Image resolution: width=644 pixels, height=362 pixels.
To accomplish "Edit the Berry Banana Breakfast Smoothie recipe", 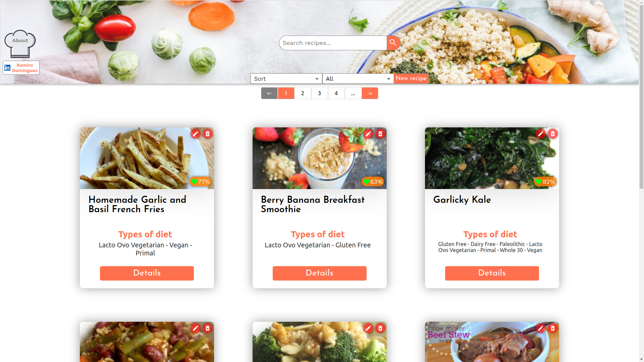I will coord(368,134).
